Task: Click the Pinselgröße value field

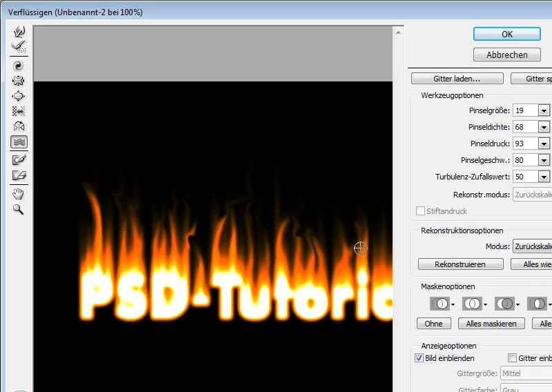Action: coord(526,110)
